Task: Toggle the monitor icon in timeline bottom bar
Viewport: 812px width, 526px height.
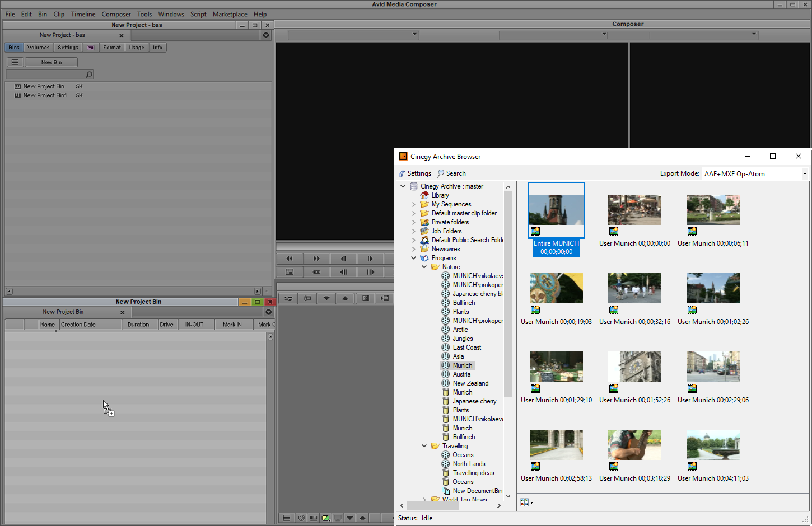Action: 338,518
